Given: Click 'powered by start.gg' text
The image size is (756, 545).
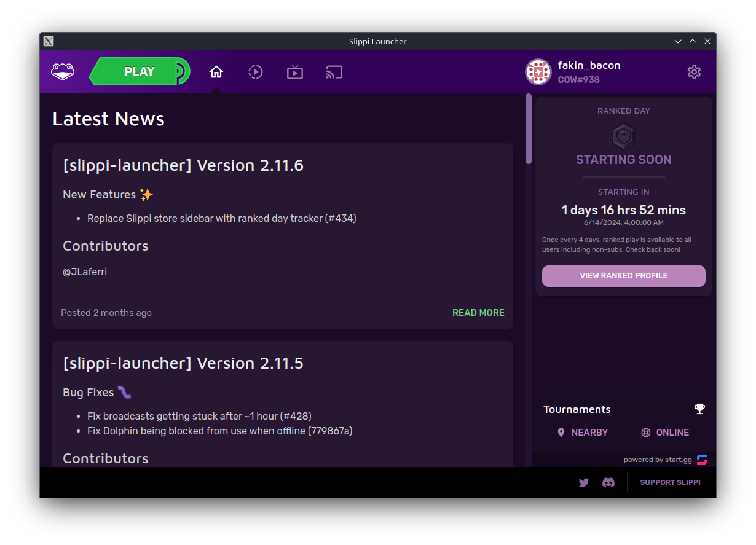Looking at the screenshot, I should click(656, 460).
